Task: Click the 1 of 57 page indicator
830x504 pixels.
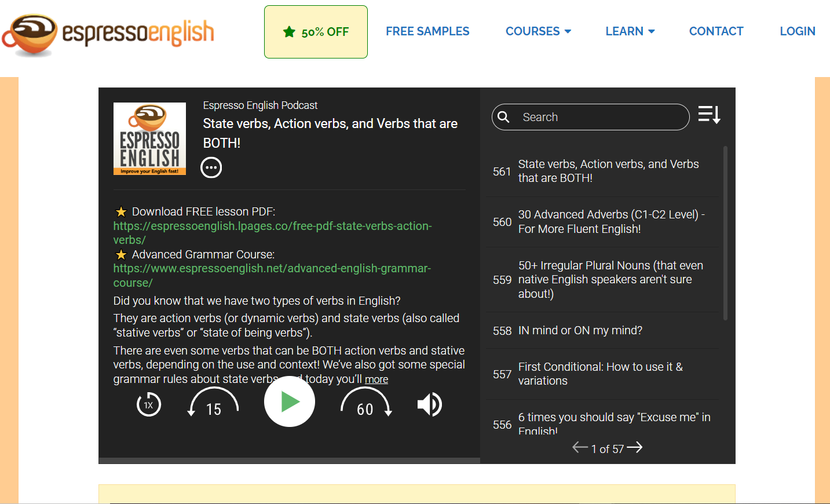Action: click(x=608, y=449)
